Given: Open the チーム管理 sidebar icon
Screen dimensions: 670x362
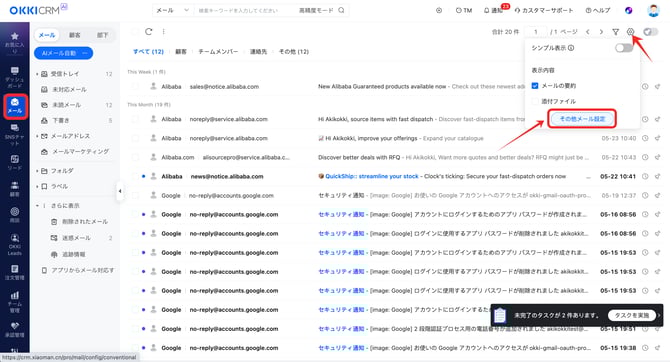Looking at the screenshot, I should tap(15, 295).
